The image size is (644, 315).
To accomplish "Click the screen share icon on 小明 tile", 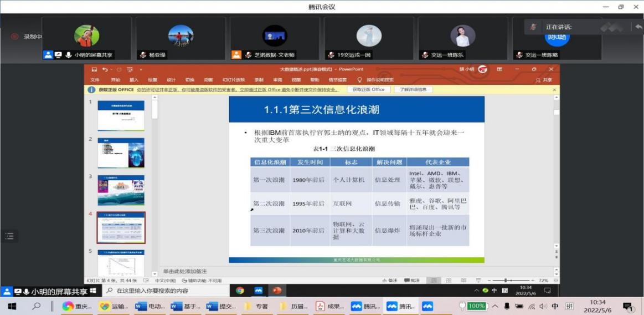I will [x=58, y=55].
